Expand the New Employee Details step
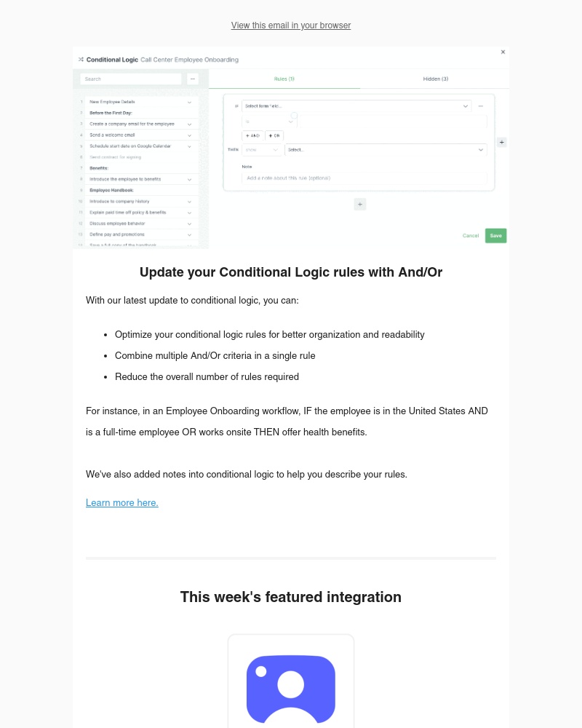The height and width of the screenshot is (728, 582). 189,102
